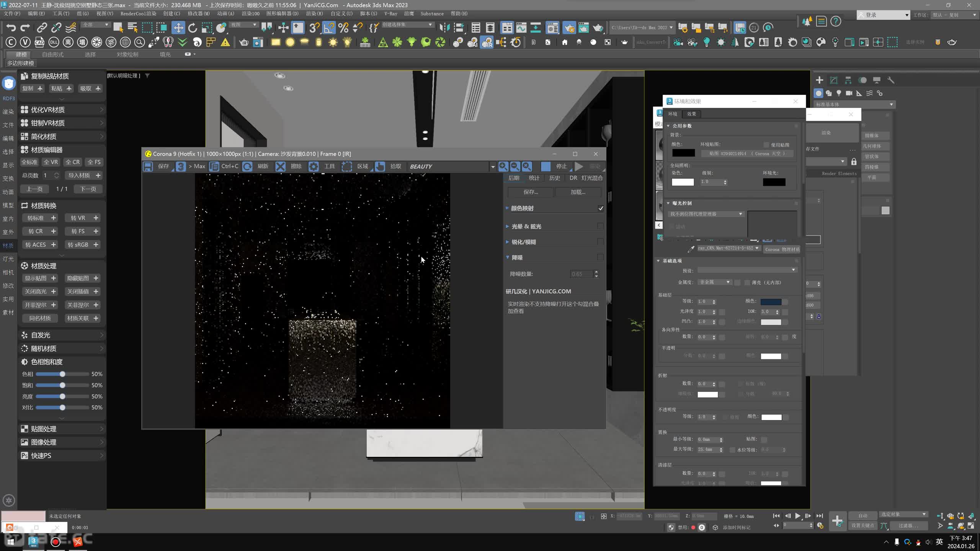Screen dimensions: 980x551
Task: Open the 标准基本体 dropdown
Action: click(x=854, y=104)
